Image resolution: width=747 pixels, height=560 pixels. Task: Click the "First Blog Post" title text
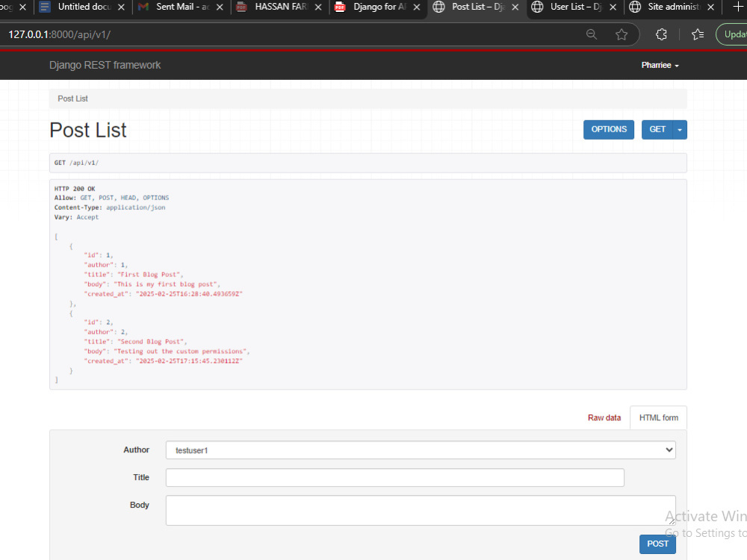(x=149, y=275)
